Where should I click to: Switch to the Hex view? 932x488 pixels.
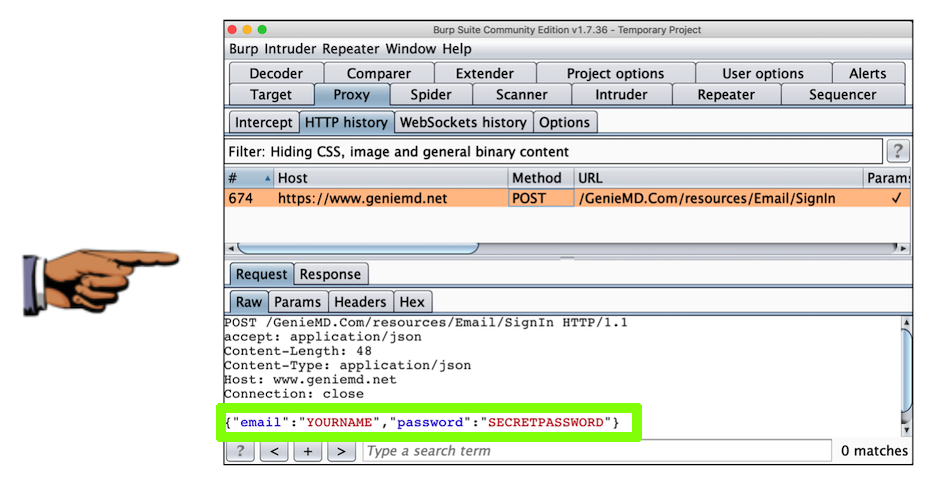[x=412, y=302]
